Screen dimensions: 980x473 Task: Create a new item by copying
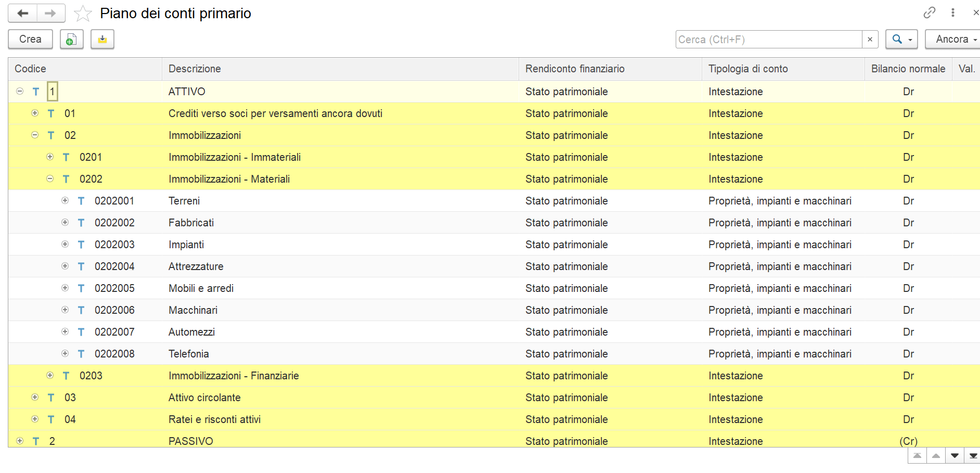(72, 40)
